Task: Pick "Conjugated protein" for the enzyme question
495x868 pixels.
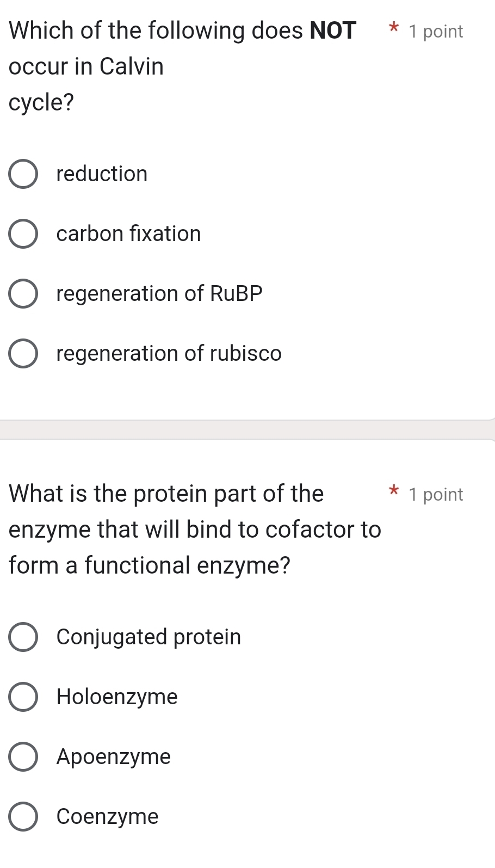Action: point(23,637)
